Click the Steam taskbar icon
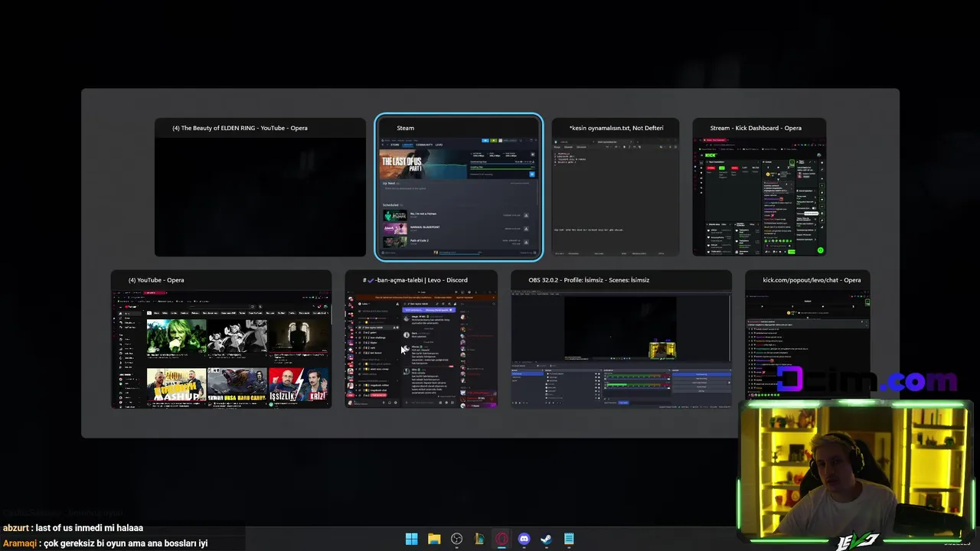The width and height of the screenshot is (980, 551). point(546,539)
